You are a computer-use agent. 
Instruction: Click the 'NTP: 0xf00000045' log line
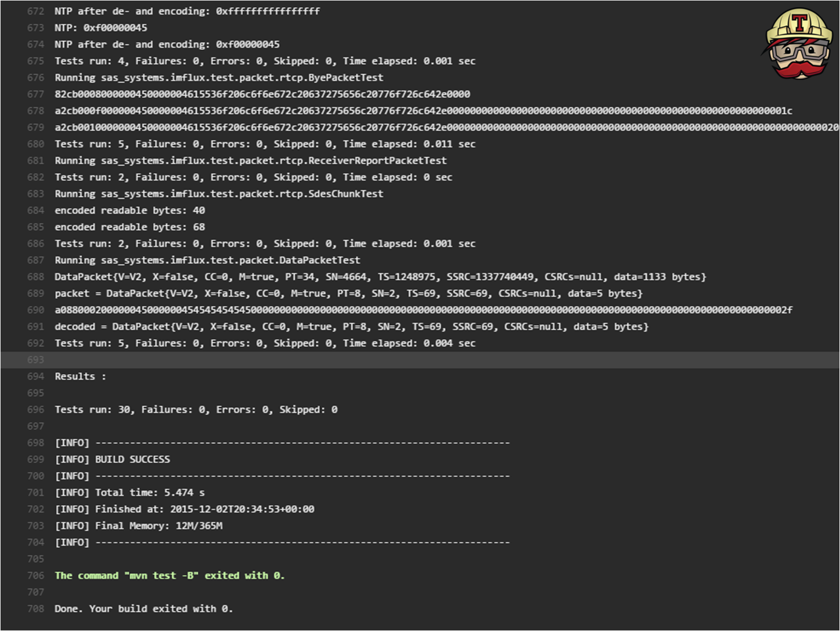pyautogui.click(x=101, y=28)
